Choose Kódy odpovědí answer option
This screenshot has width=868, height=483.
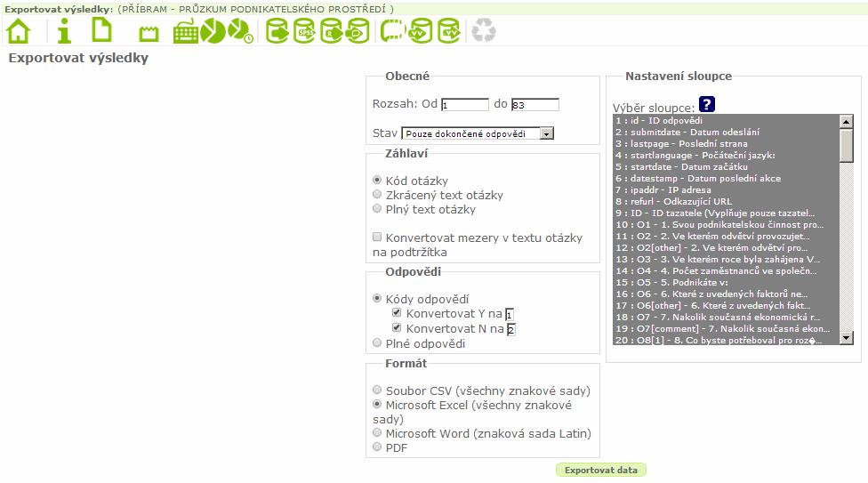[x=377, y=298]
